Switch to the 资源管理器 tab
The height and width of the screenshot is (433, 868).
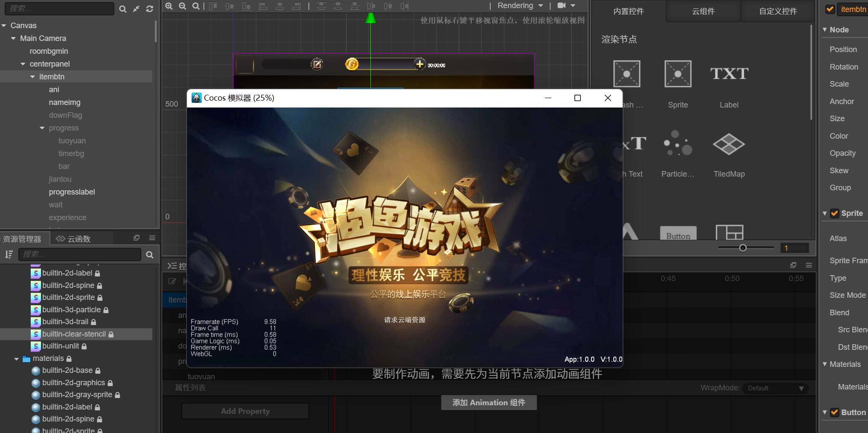tap(24, 238)
